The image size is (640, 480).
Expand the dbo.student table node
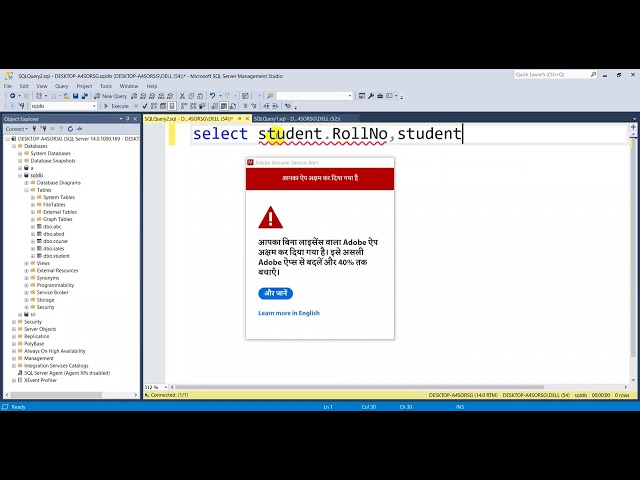(x=33, y=256)
